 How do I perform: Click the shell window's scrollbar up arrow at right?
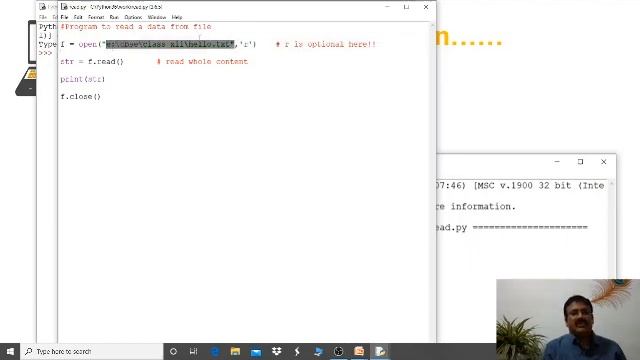click(611, 184)
